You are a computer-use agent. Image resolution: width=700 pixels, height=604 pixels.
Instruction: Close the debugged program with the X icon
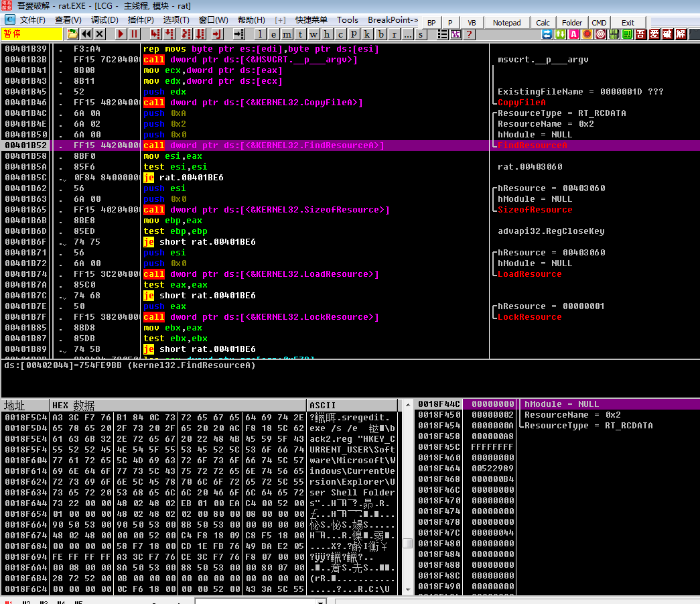point(100,34)
